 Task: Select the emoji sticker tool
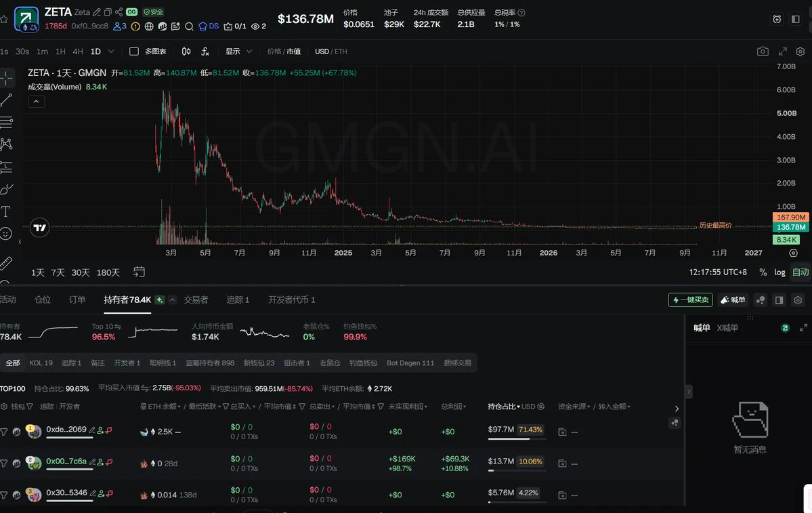coord(5,234)
